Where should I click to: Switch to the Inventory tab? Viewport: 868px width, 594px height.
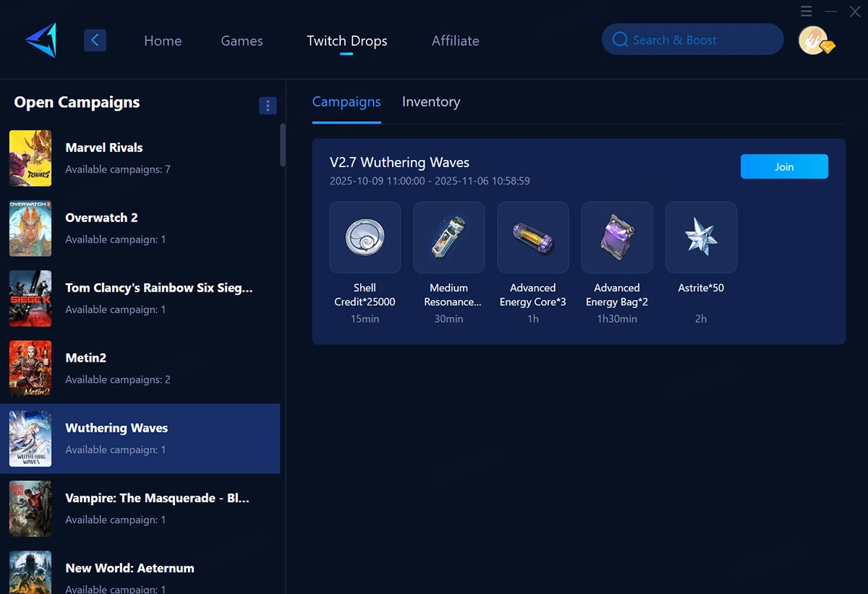point(430,102)
